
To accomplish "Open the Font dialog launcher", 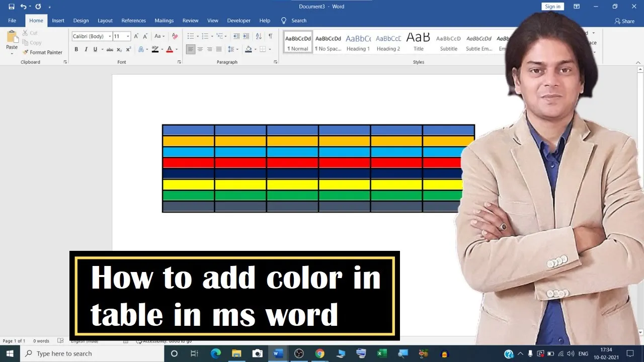I will pyautogui.click(x=179, y=62).
